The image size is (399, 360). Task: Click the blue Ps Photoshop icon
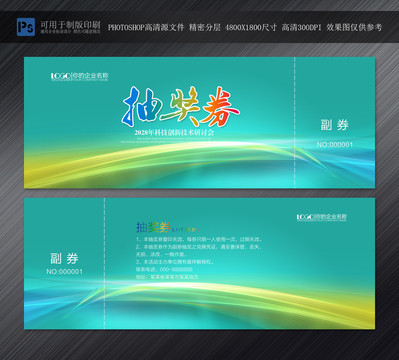(x=26, y=27)
